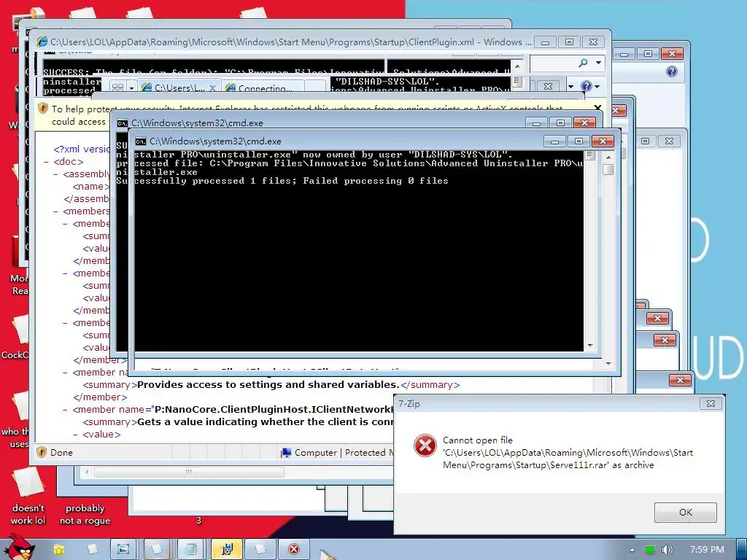The height and width of the screenshot is (560, 747).
Task: Click 'Provides access to settings and shared variables.' text
Action: point(268,385)
